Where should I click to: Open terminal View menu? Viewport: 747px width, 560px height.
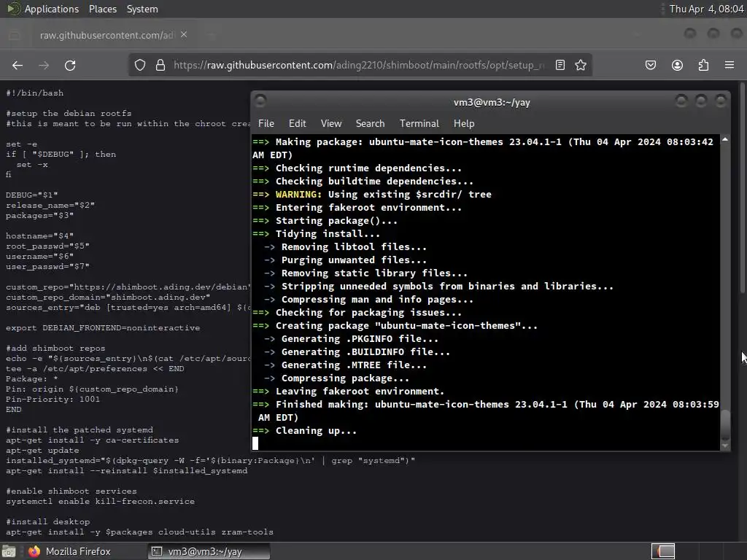click(x=331, y=123)
